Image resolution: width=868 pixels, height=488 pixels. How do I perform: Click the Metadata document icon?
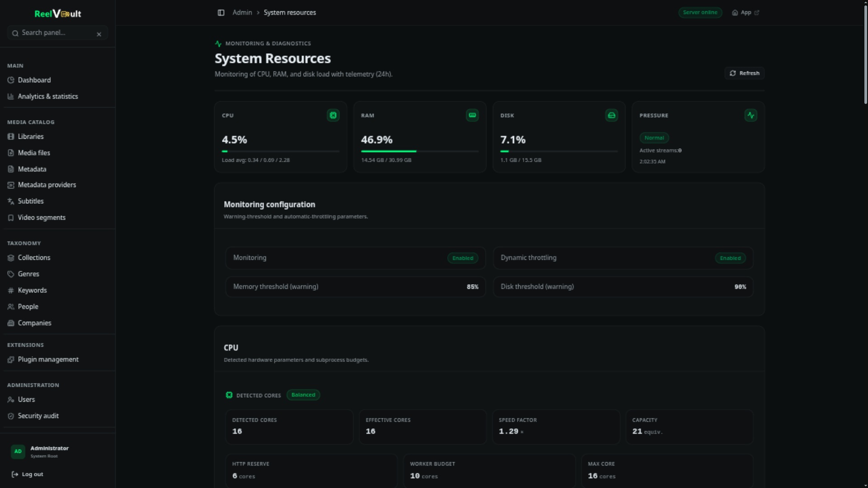click(11, 169)
